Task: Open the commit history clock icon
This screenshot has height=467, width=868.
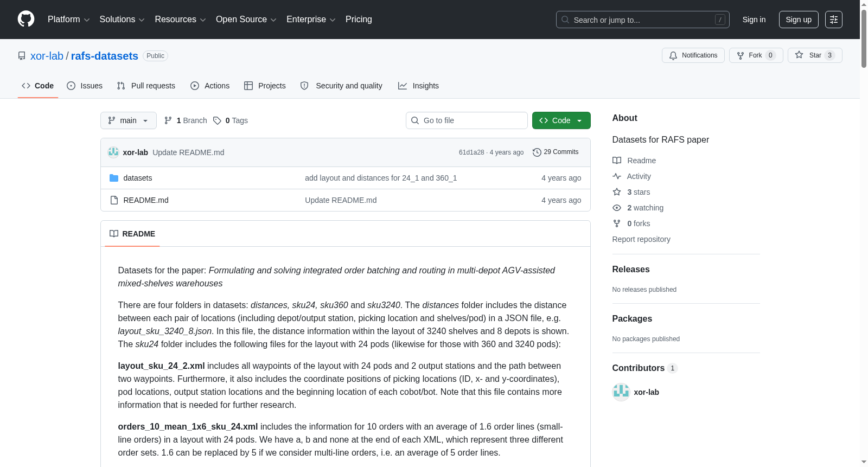Action: click(x=537, y=152)
